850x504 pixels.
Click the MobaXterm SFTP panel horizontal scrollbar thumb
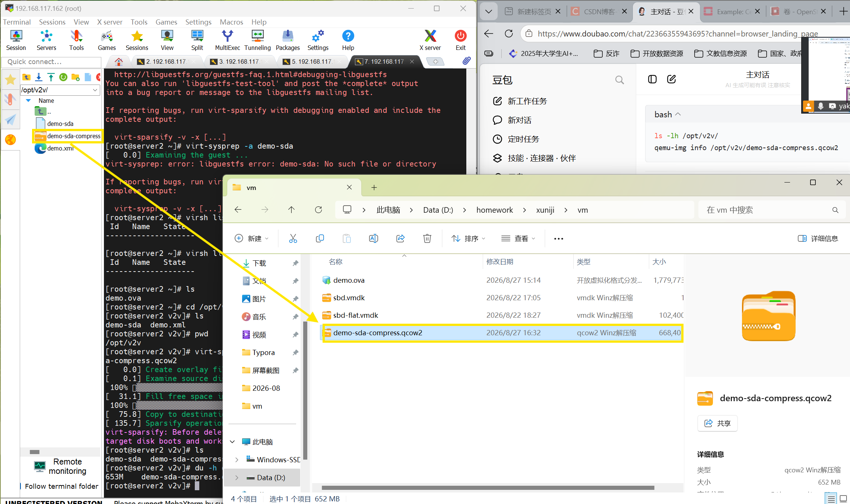pyautogui.click(x=35, y=452)
